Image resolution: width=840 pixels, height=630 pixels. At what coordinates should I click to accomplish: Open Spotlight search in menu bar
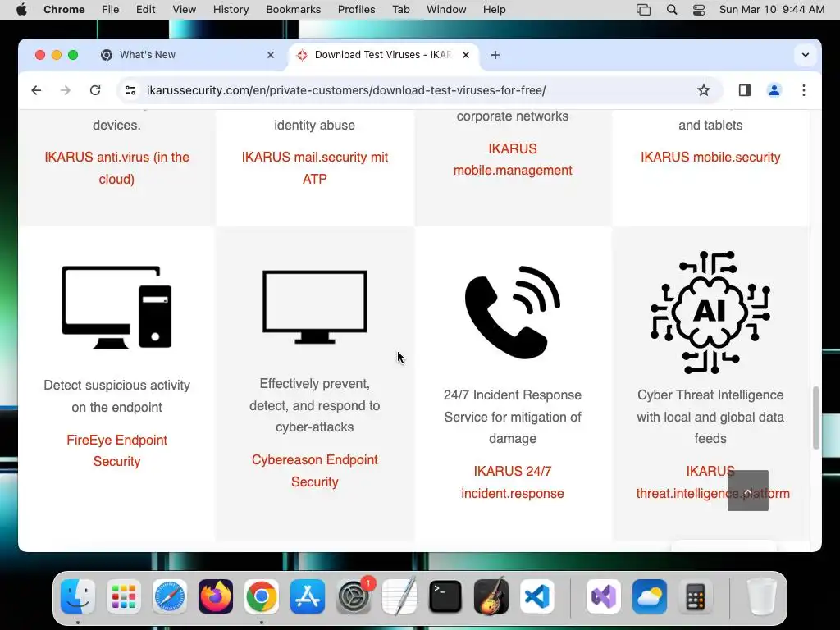(671, 9)
